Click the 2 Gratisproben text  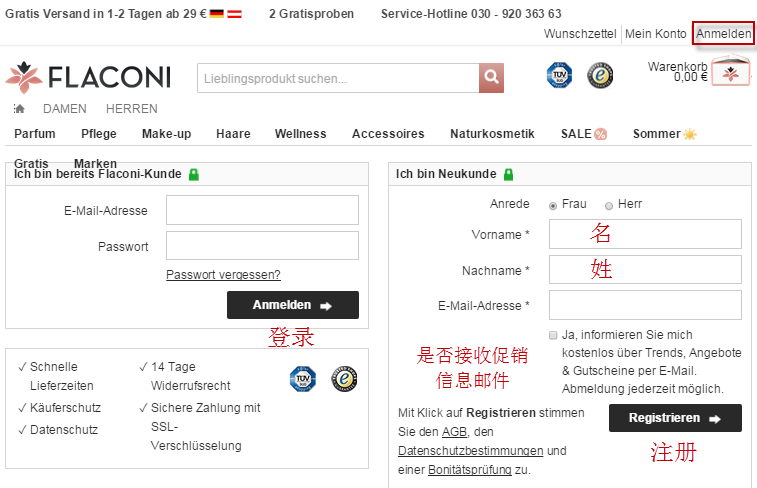311,14
